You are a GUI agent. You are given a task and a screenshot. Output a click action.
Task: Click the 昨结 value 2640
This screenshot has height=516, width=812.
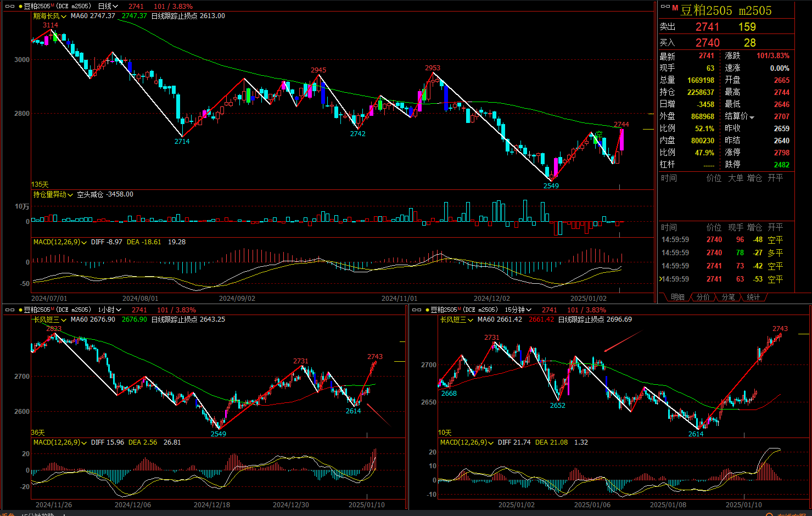point(782,141)
